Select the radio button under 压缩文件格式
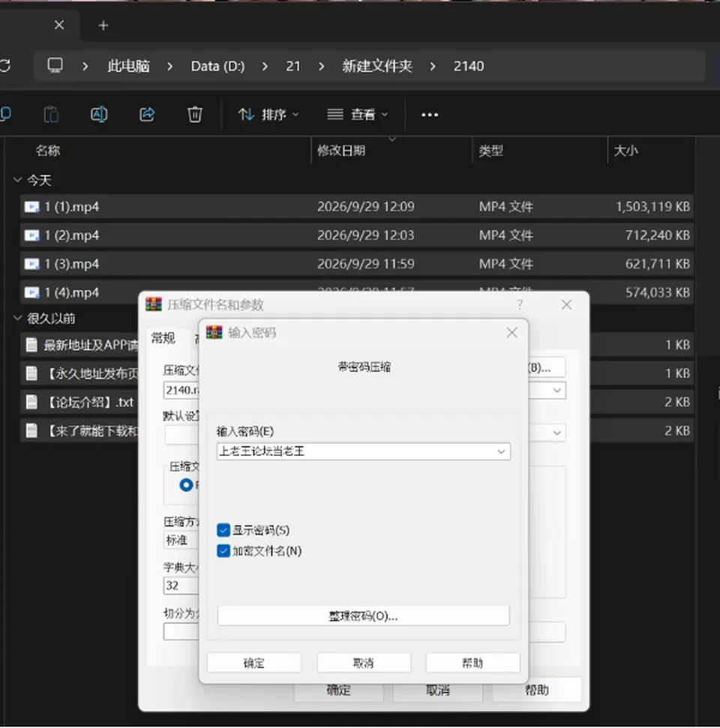The image size is (720, 728). pyautogui.click(x=186, y=485)
